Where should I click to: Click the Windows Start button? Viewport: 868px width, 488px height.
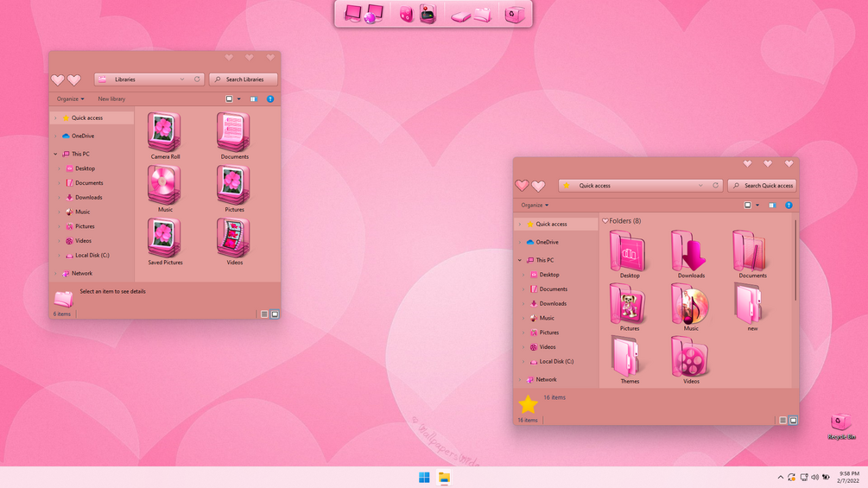pos(425,478)
